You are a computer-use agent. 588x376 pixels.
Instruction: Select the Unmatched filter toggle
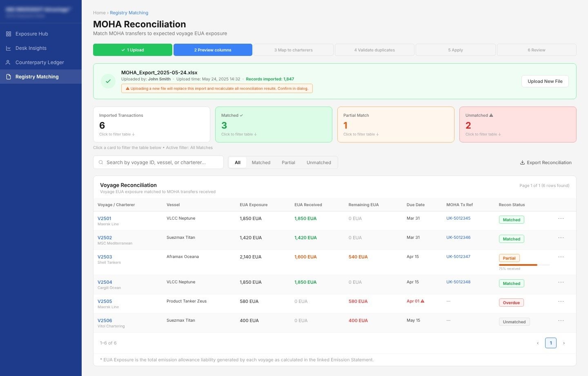[319, 162]
